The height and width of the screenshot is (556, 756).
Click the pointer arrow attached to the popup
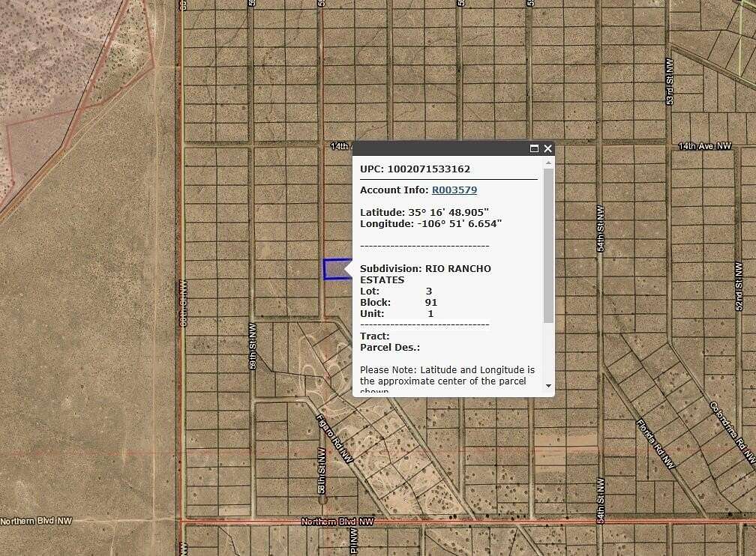pyautogui.click(x=347, y=270)
